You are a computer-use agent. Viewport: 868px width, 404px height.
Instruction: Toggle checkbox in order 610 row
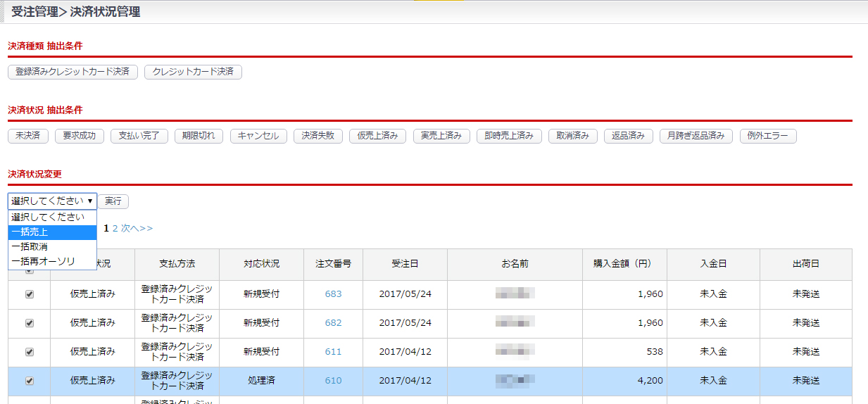point(29,381)
